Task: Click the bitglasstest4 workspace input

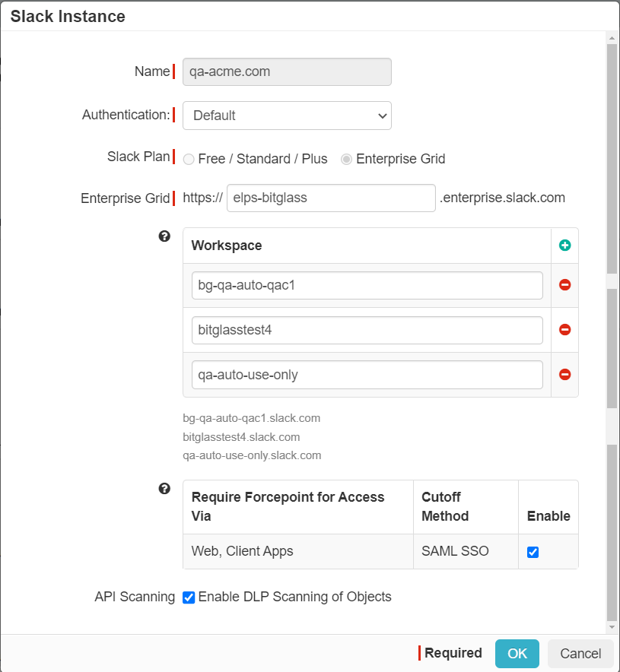Action: (x=367, y=330)
